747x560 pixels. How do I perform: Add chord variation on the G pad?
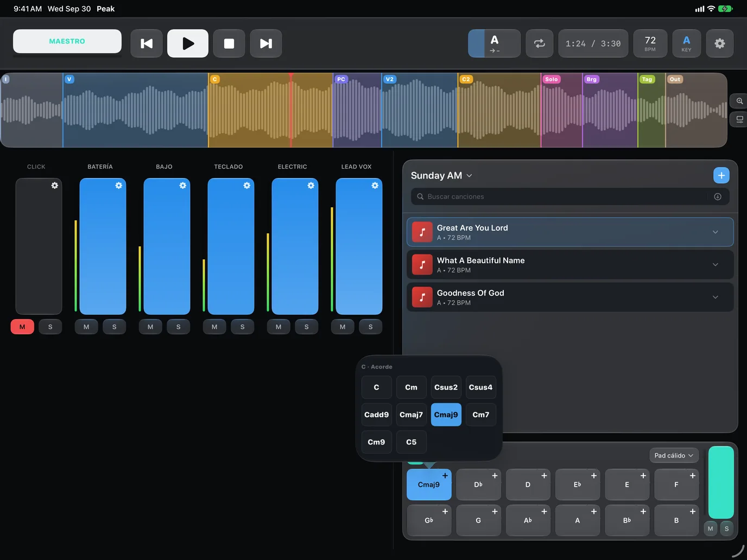coord(495,512)
